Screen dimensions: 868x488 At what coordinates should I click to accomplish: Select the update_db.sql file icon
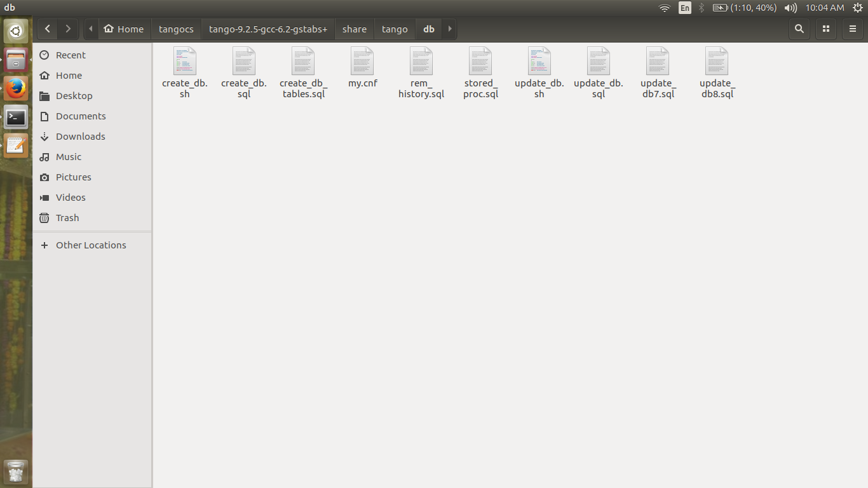[x=599, y=61]
